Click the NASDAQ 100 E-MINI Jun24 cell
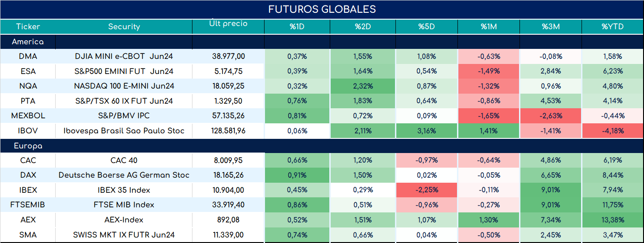Viewport: 644px width, 243px height. pos(124,86)
